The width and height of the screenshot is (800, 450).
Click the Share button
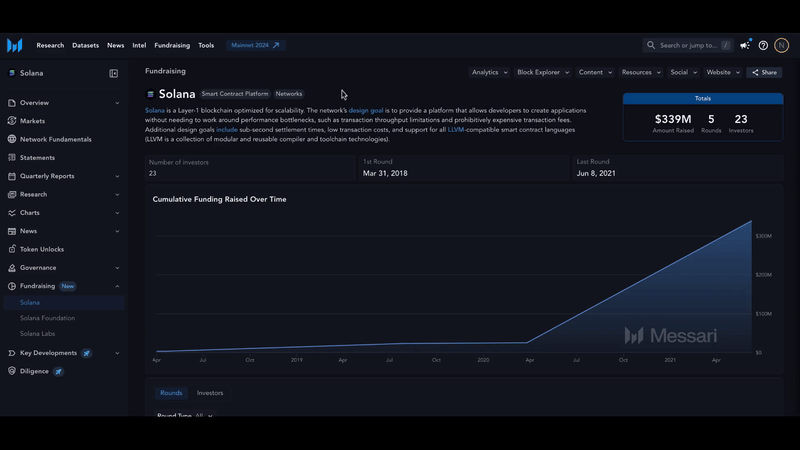point(764,72)
